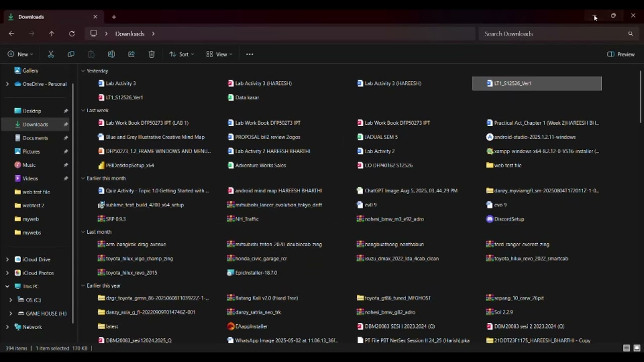The width and height of the screenshot is (644, 362).
Task: Open Network in navigation pane
Action: coord(28,327)
